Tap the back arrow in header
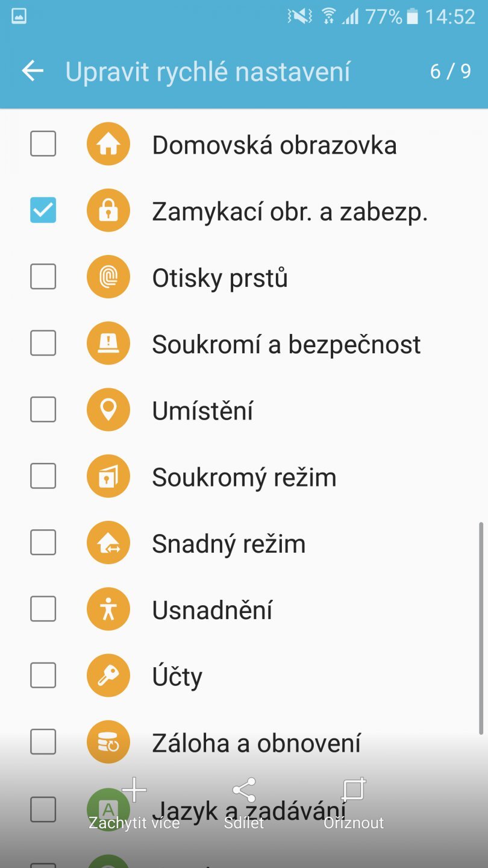Viewport: 488px width, 868px height. (x=33, y=71)
